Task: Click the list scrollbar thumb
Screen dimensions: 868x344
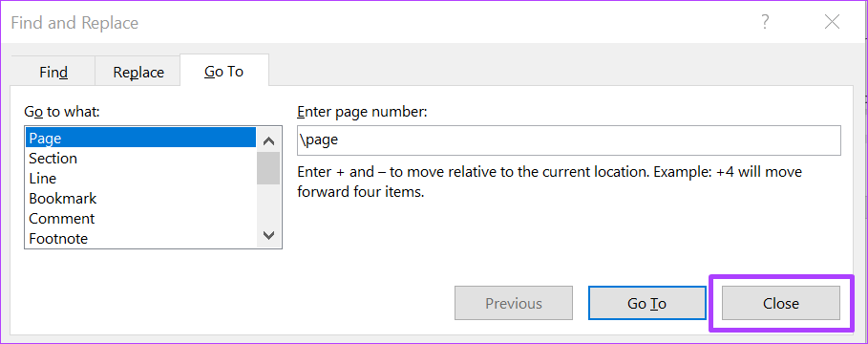Action: pos(268,168)
